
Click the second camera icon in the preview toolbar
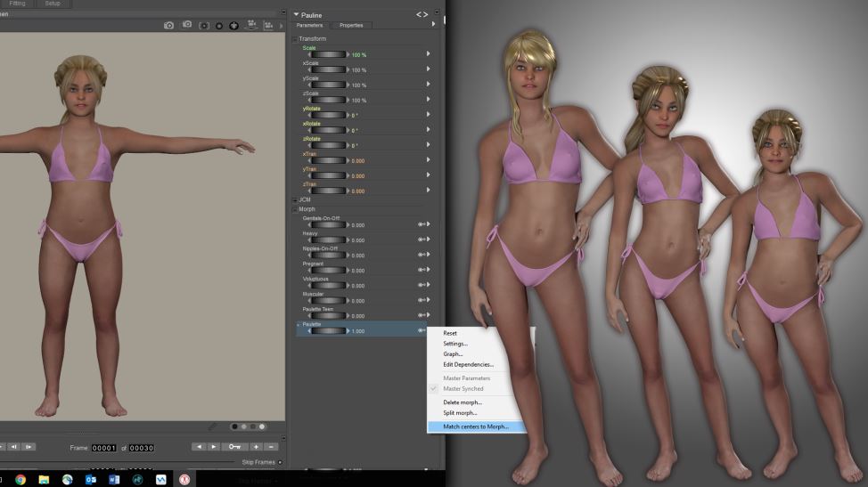coord(187,25)
